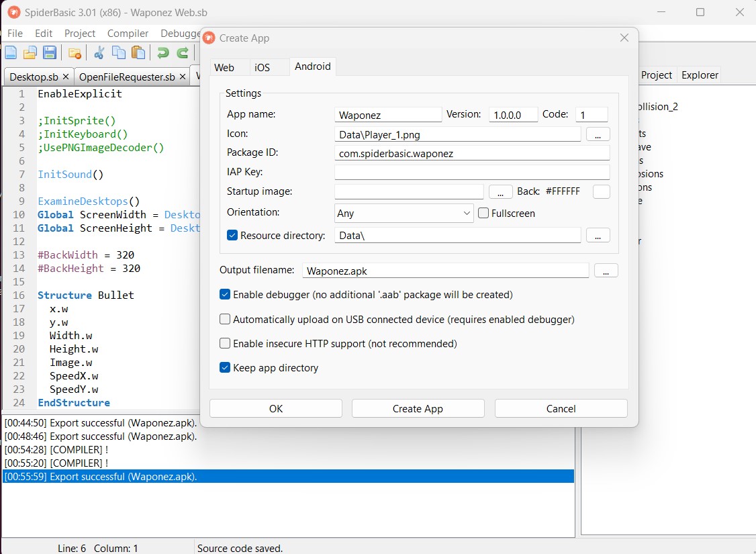The image size is (756, 554).
Task: Open the Orientation dropdown
Action: (404, 213)
